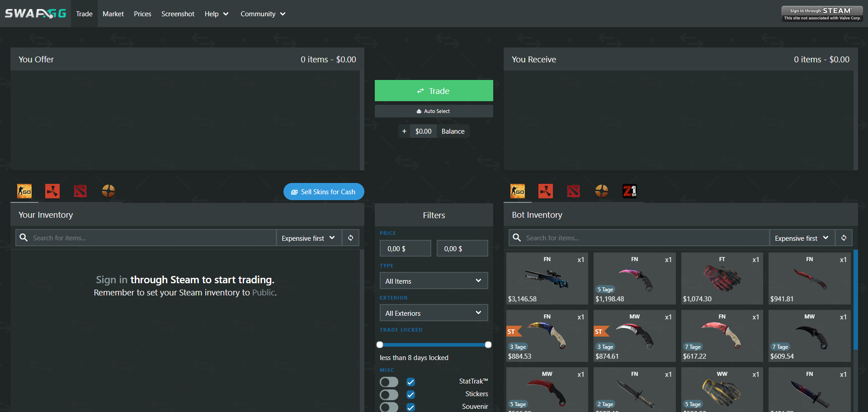Select the $3,146.58 AWP item
Image resolution: width=868 pixels, height=412 pixels.
click(547, 278)
